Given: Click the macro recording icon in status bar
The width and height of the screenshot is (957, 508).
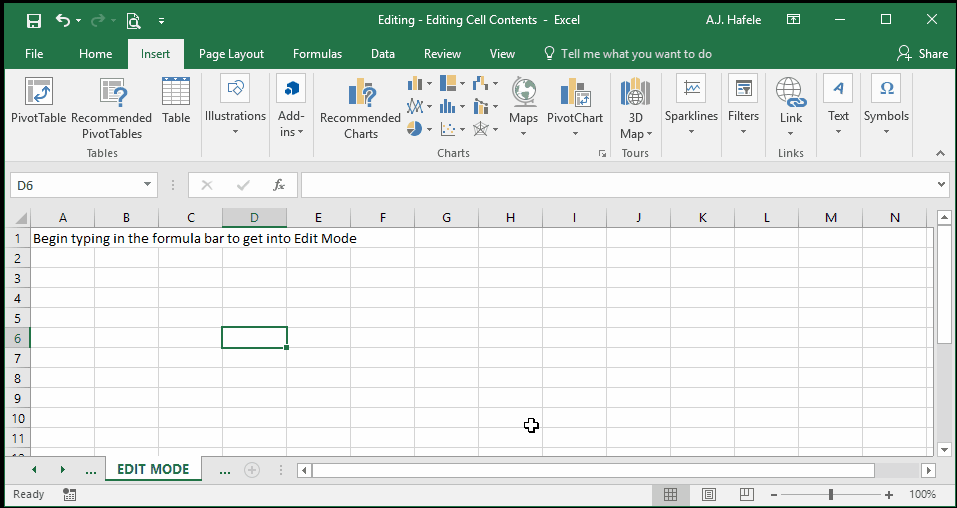Looking at the screenshot, I should coord(69,495).
